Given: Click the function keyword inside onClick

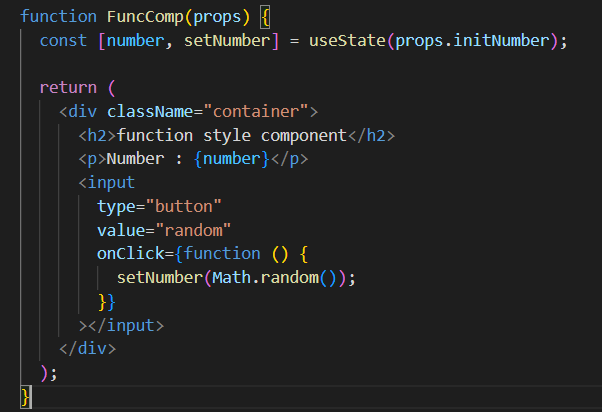Looking at the screenshot, I should click(222, 254).
